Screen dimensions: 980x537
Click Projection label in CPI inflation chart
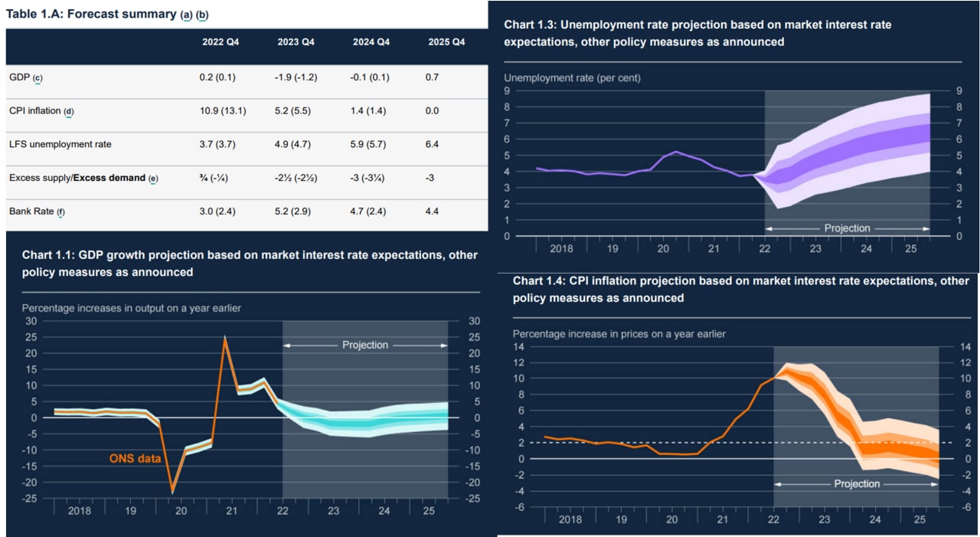pyautogui.click(x=856, y=483)
